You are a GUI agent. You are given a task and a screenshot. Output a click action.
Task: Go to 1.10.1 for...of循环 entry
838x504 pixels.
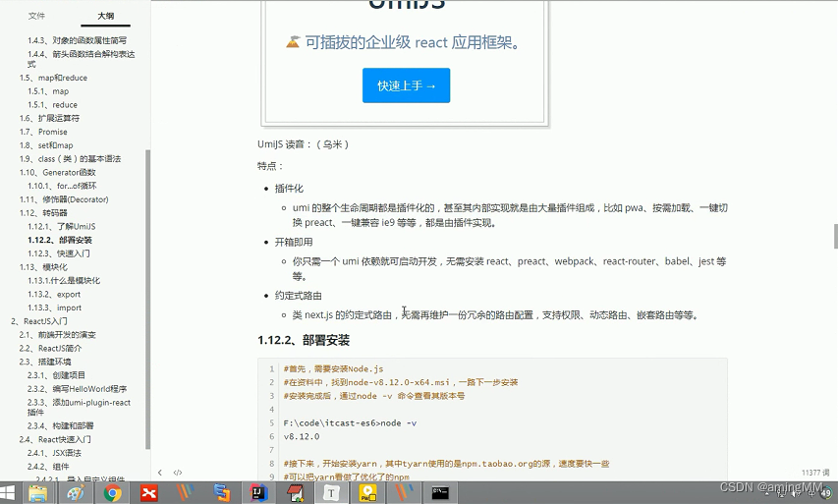click(62, 186)
